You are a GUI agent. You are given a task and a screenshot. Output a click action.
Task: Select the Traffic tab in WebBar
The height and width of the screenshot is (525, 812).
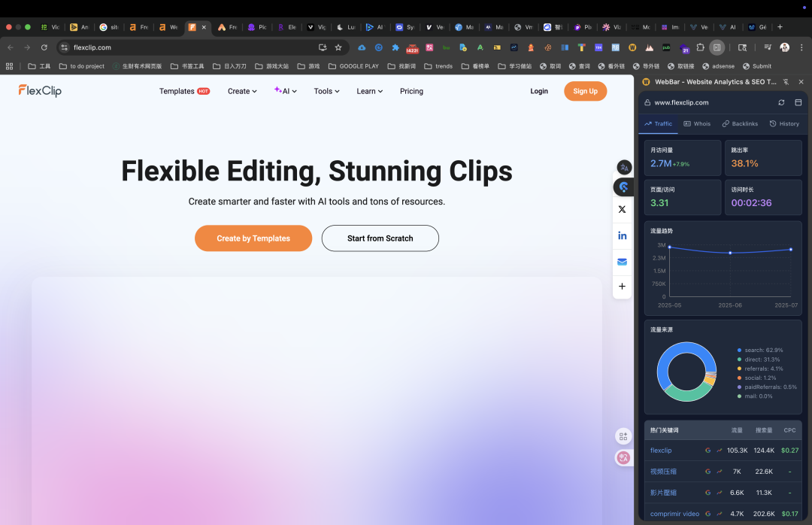658,124
